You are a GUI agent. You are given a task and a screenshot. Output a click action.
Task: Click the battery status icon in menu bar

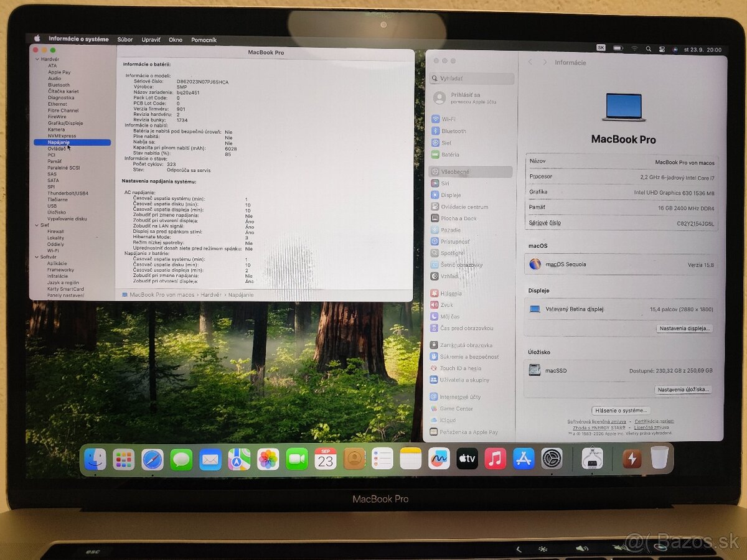click(618, 48)
